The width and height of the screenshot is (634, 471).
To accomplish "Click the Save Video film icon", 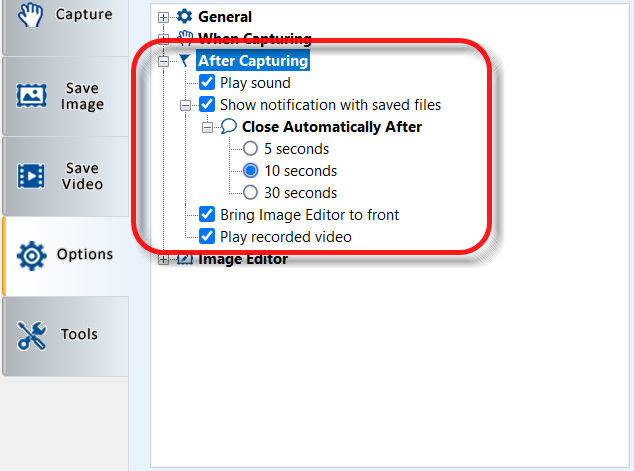I will (33, 176).
